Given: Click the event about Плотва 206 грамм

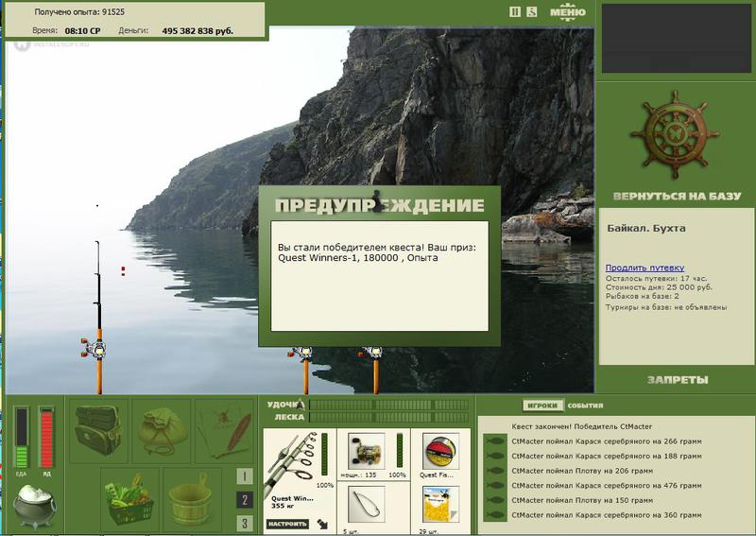Looking at the screenshot, I should tap(582, 471).
